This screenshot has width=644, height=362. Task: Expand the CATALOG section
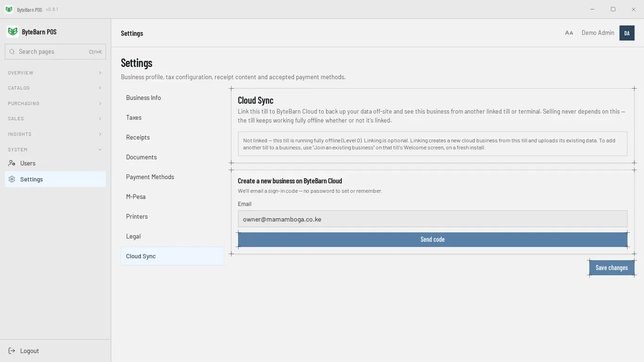point(55,88)
